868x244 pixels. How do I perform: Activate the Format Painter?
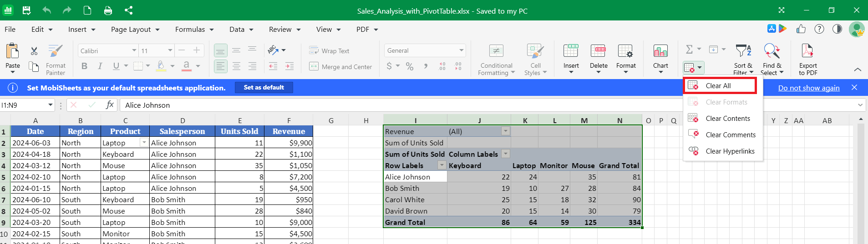click(x=56, y=60)
